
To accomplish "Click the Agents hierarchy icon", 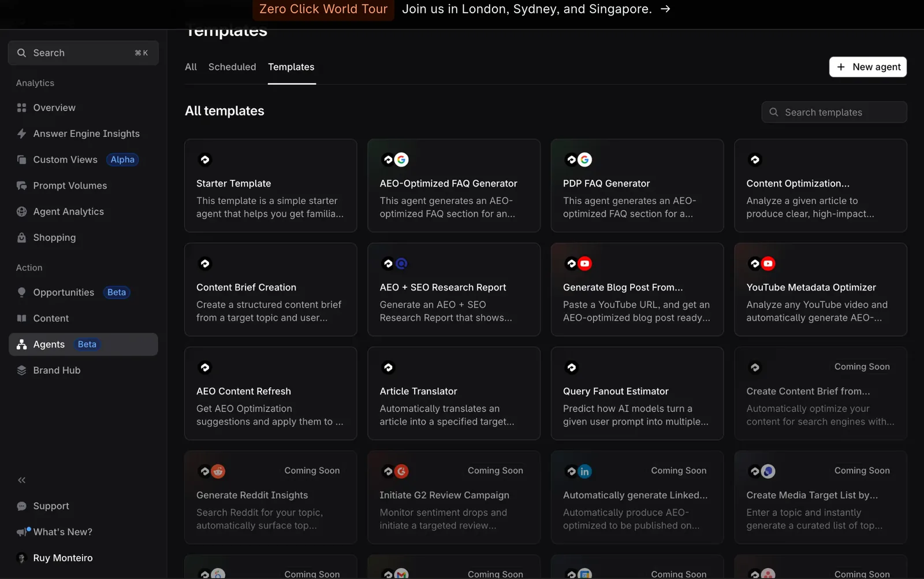I will click(x=21, y=344).
